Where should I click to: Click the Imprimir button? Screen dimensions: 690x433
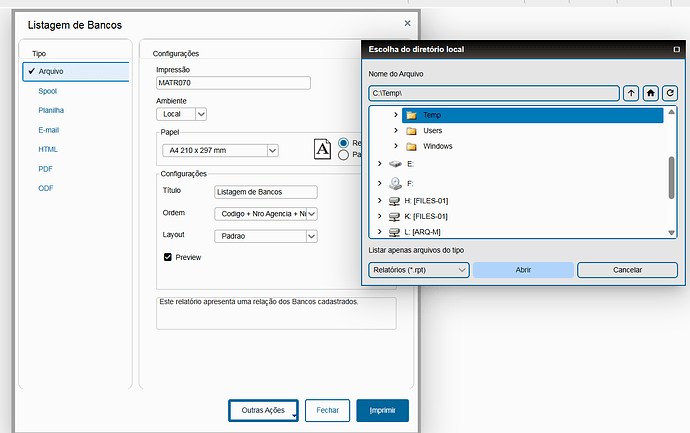tap(382, 411)
